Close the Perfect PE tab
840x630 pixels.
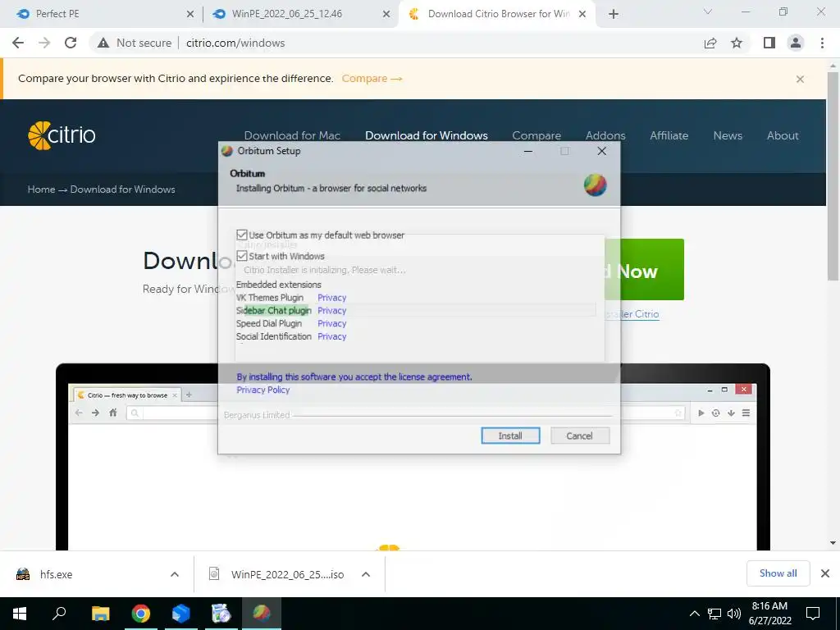point(189,14)
